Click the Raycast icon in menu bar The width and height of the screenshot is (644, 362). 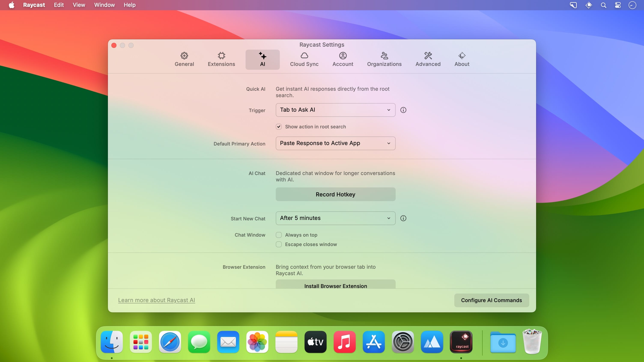(x=589, y=5)
